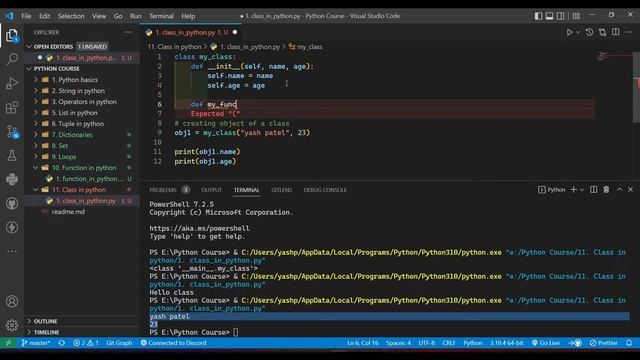This screenshot has width=640, height=360.
Task: Show additional activity bar views
Action: (x=12, y=251)
